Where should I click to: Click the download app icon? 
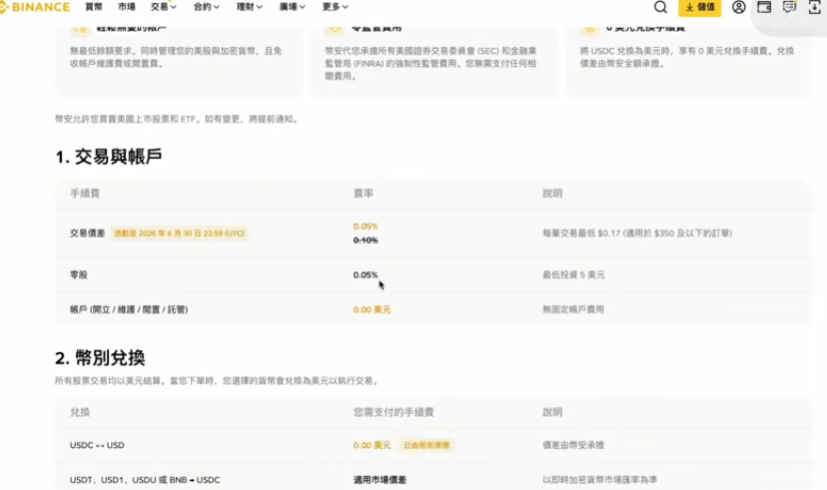click(814, 7)
